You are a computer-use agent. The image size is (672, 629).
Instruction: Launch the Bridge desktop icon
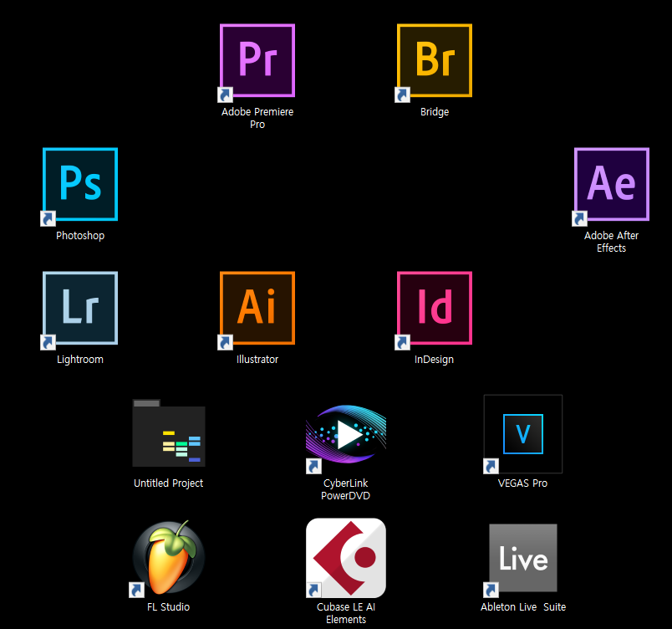pos(435,60)
